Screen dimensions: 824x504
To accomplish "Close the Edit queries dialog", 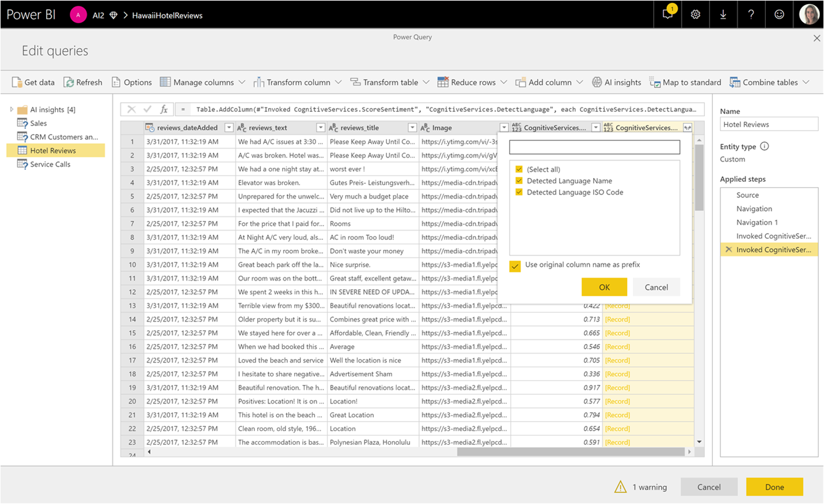I will click(x=817, y=38).
